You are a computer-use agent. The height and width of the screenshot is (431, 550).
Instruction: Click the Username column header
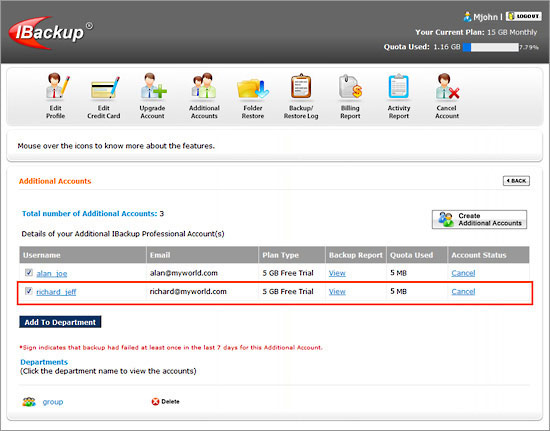tap(83, 255)
